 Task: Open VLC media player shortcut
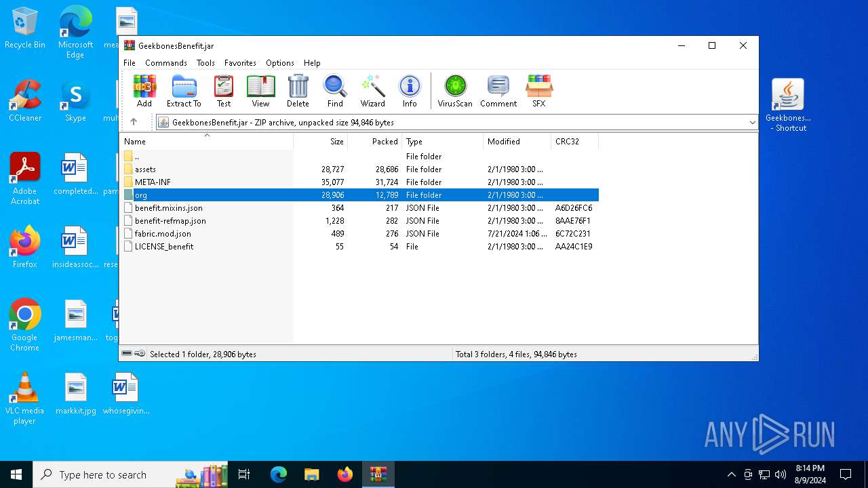tap(25, 398)
